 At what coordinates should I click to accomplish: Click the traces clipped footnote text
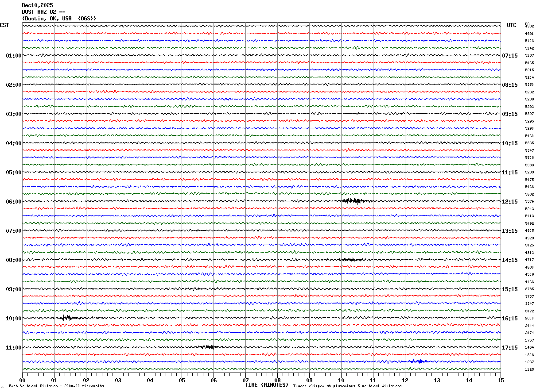(x=347, y=386)
